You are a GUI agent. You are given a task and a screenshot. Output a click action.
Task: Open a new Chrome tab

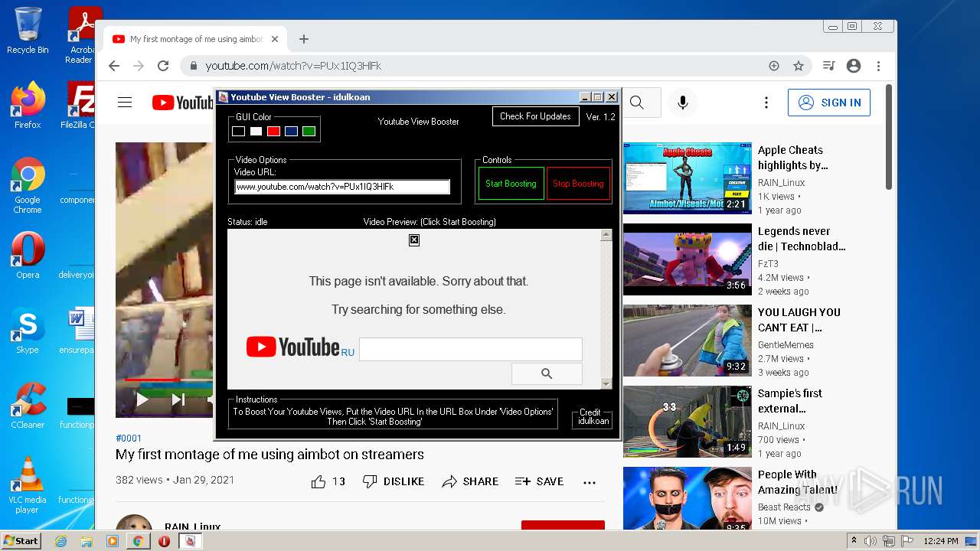(x=304, y=39)
